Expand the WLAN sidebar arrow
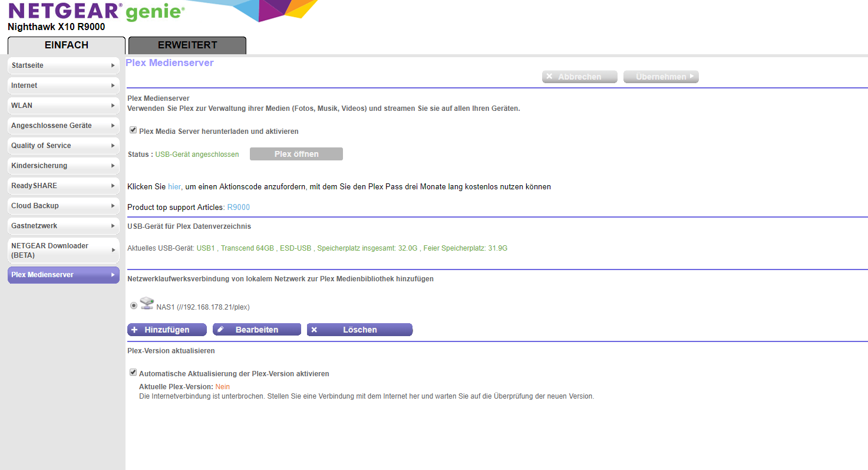The width and height of the screenshot is (868, 470). pyautogui.click(x=113, y=106)
